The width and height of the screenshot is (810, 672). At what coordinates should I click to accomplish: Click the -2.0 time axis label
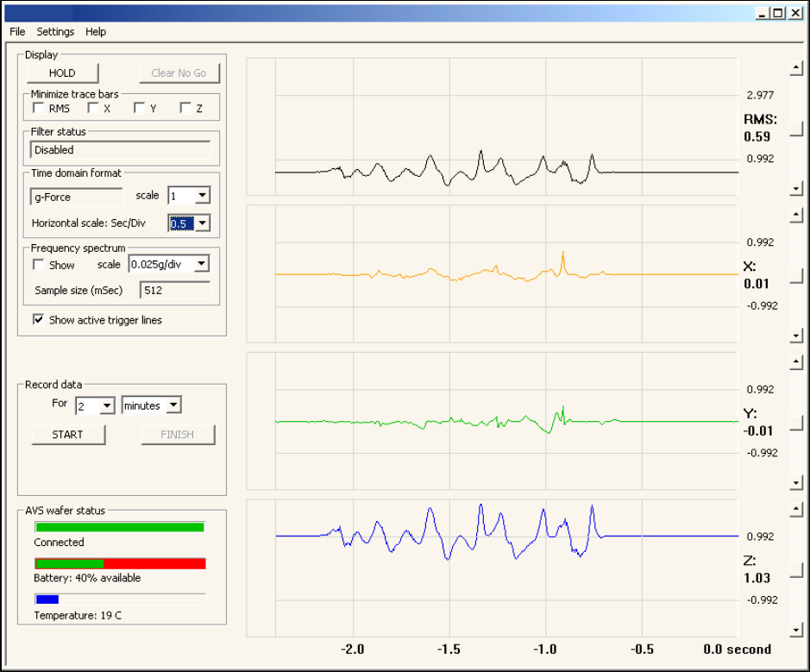[x=352, y=650]
